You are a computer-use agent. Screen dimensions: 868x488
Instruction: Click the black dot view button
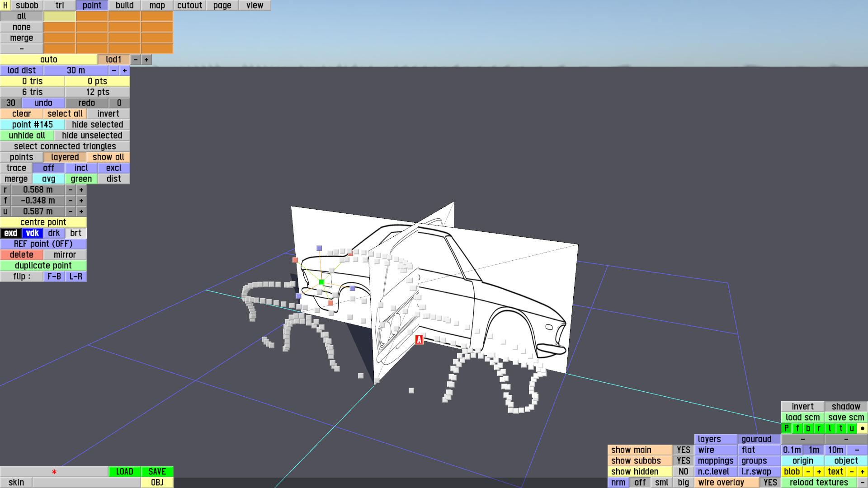862,428
